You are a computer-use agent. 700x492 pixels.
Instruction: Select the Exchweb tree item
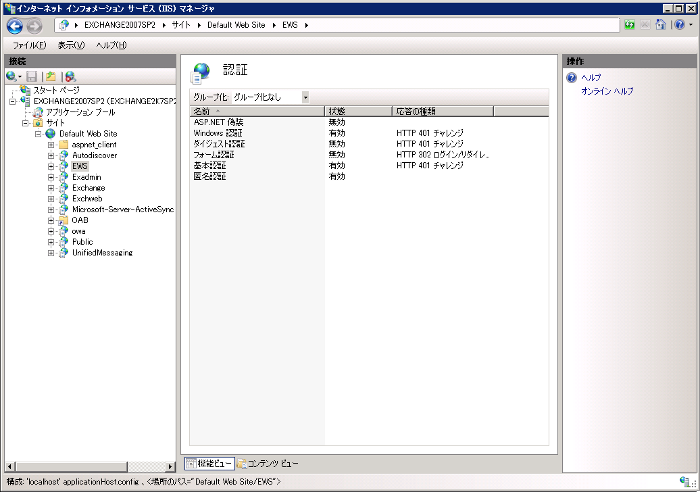click(x=87, y=199)
